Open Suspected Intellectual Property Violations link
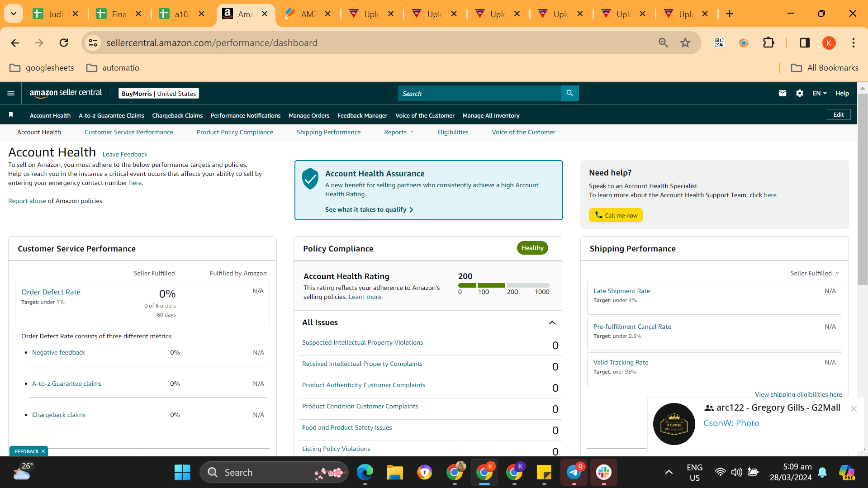868x488 pixels. point(363,342)
